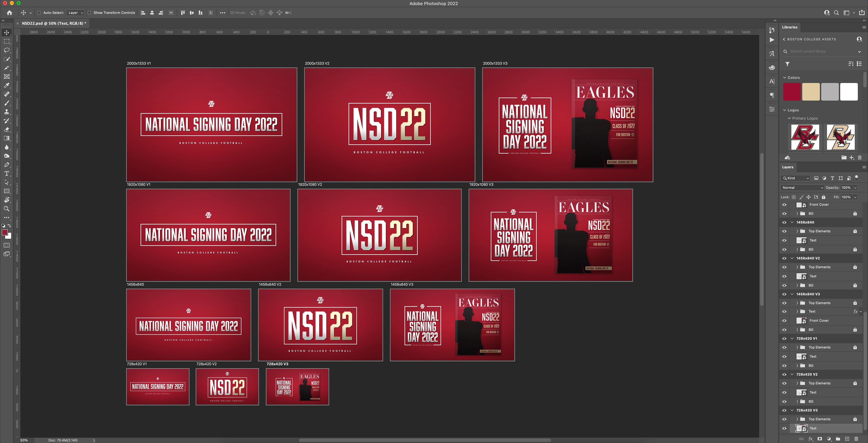Open the blend mode Normal dropdown
The height and width of the screenshot is (443, 868).
(802, 188)
